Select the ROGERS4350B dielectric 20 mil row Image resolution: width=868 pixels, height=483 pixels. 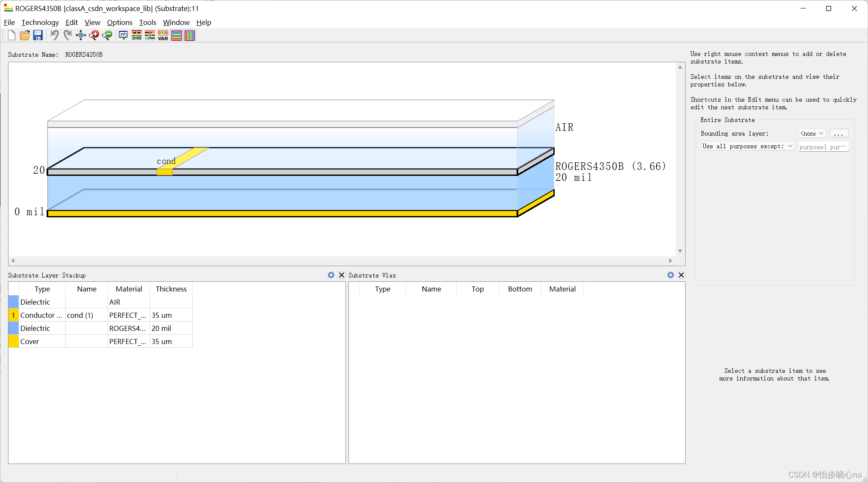point(127,328)
